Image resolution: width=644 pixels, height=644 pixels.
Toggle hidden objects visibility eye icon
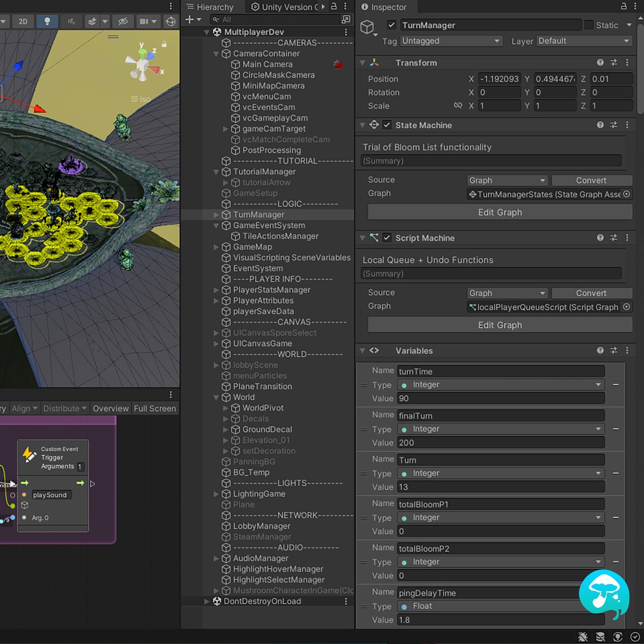tap(123, 21)
